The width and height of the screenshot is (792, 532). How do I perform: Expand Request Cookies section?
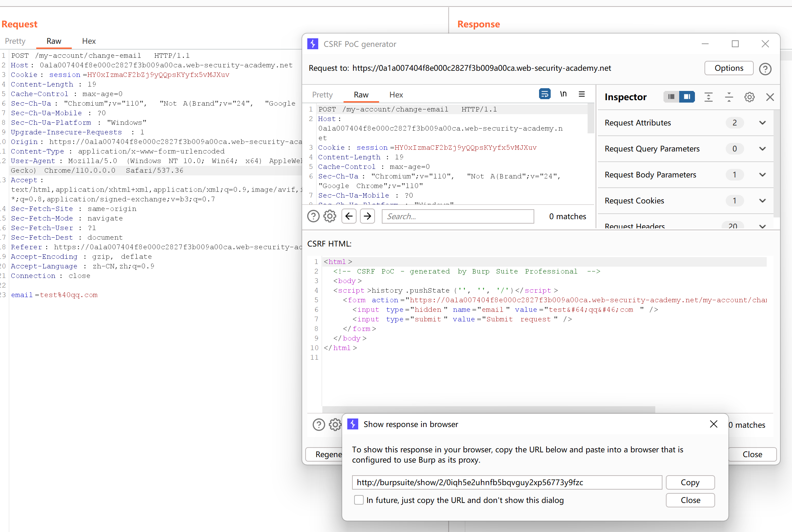(762, 201)
